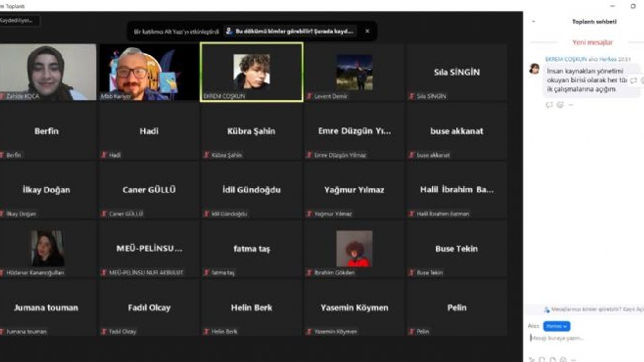
Task: Open the Herkes recipient dropdown
Action: pyautogui.click(x=556, y=326)
